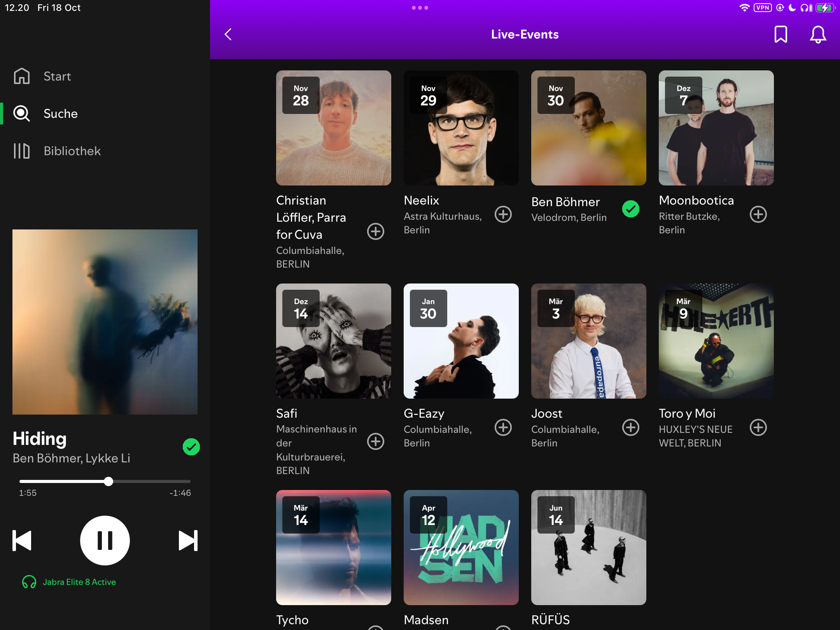
Task: Open the Hiding album artwork
Action: [x=105, y=322]
